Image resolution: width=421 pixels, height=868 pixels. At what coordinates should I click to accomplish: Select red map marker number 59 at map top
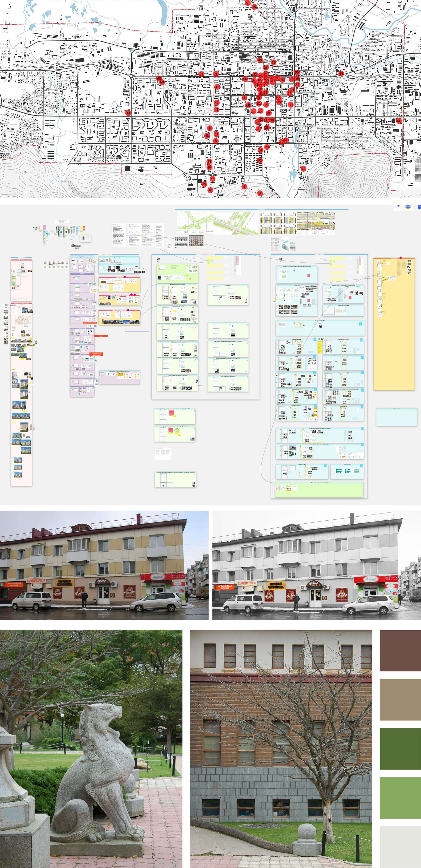coord(248,3)
